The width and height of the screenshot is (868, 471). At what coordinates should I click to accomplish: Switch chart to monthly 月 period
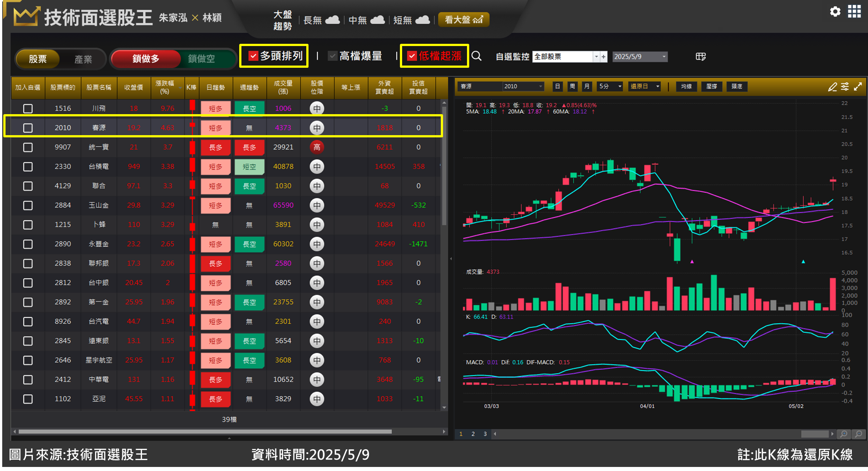(x=586, y=87)
